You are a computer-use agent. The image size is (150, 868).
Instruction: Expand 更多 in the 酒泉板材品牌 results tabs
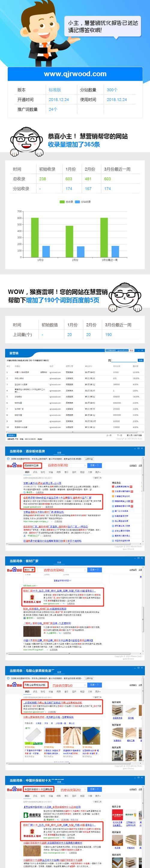(x=98, y=472)
